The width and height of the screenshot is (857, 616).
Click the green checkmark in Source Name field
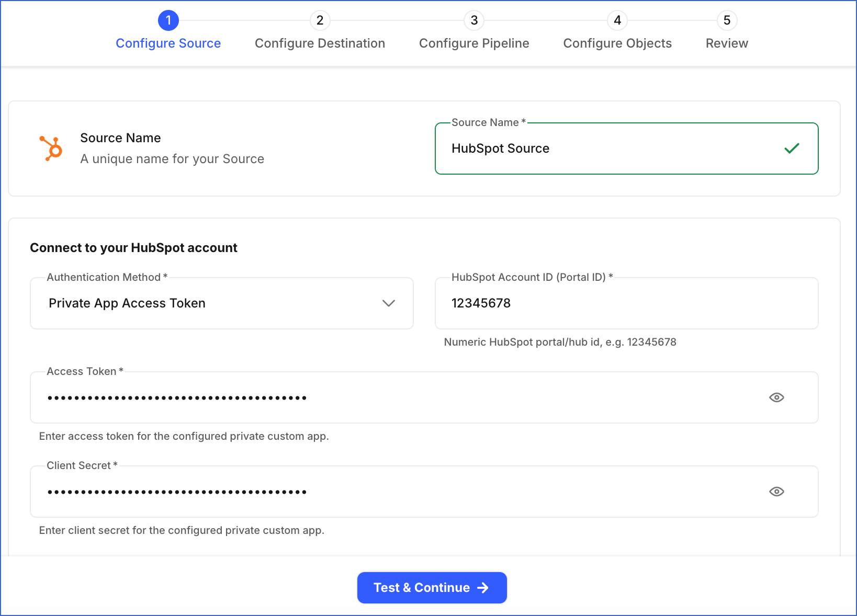tap(792, 149)
